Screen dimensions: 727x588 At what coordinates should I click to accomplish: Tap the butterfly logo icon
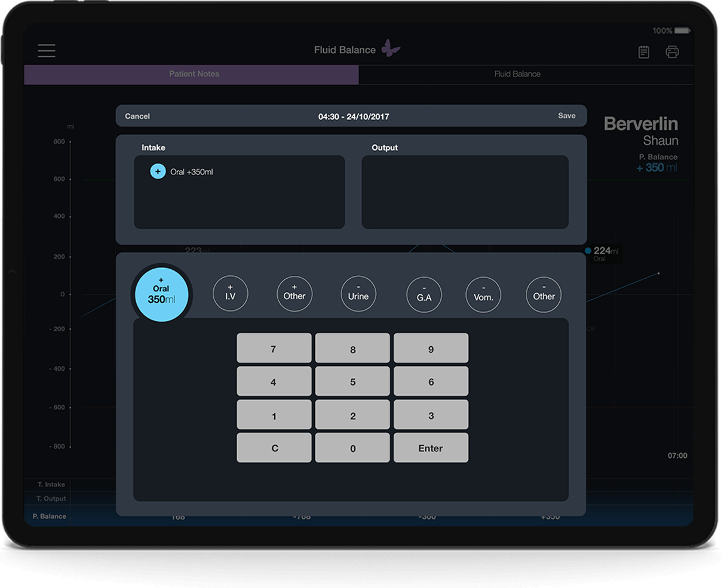coord(391,48)
